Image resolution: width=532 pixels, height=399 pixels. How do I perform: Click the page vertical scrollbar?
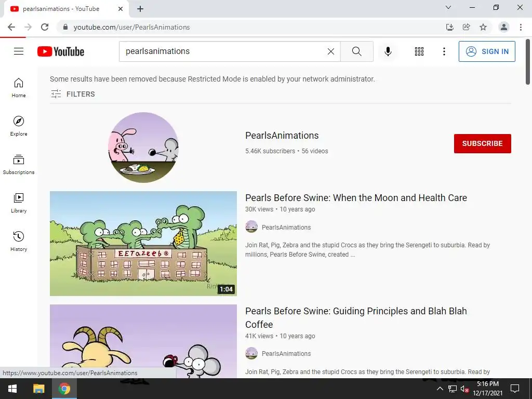[x=528, y=62]
